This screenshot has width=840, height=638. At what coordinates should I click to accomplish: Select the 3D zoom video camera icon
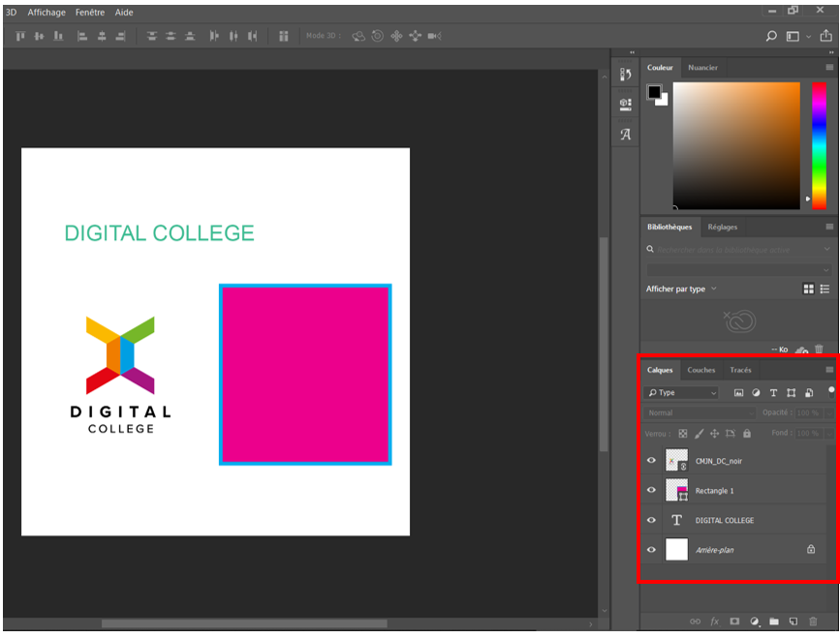[434, 36]
